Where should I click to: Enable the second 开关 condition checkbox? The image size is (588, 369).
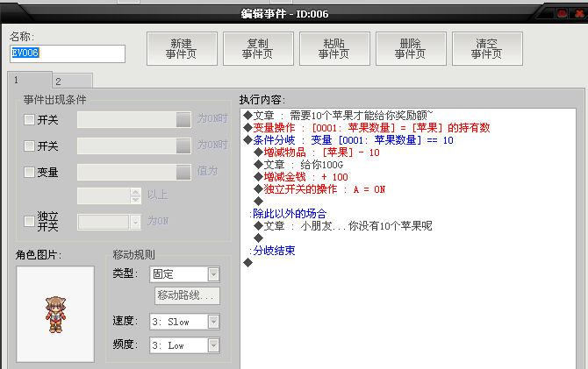pos(29,145)
